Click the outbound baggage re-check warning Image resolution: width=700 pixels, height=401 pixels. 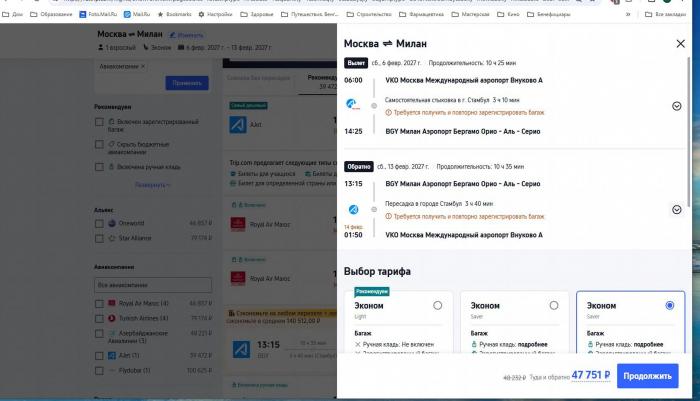[x=465, y=113]
